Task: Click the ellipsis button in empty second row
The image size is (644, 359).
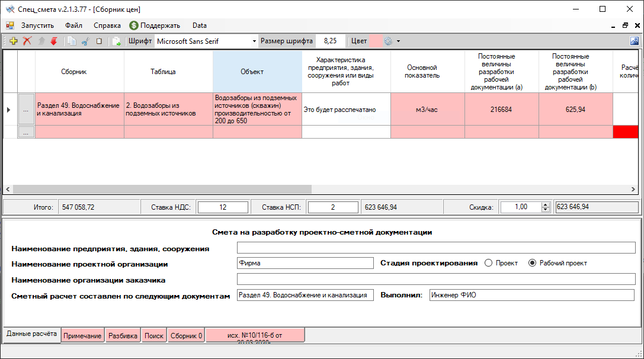Action: point(26,132)
